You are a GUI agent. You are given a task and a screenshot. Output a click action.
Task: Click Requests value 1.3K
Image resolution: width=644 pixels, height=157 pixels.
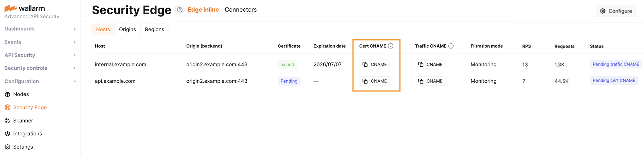click(x=559, y=65)
